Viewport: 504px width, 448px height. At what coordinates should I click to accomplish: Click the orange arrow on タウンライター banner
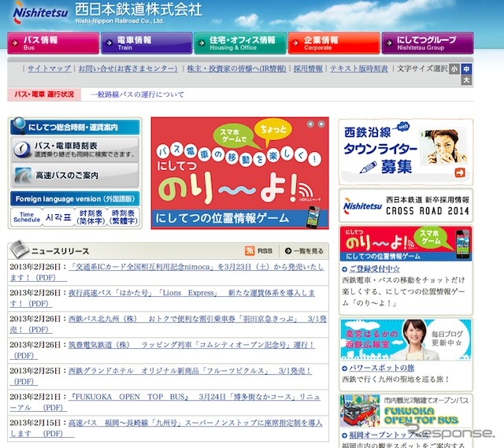click(x=460, y=172)
